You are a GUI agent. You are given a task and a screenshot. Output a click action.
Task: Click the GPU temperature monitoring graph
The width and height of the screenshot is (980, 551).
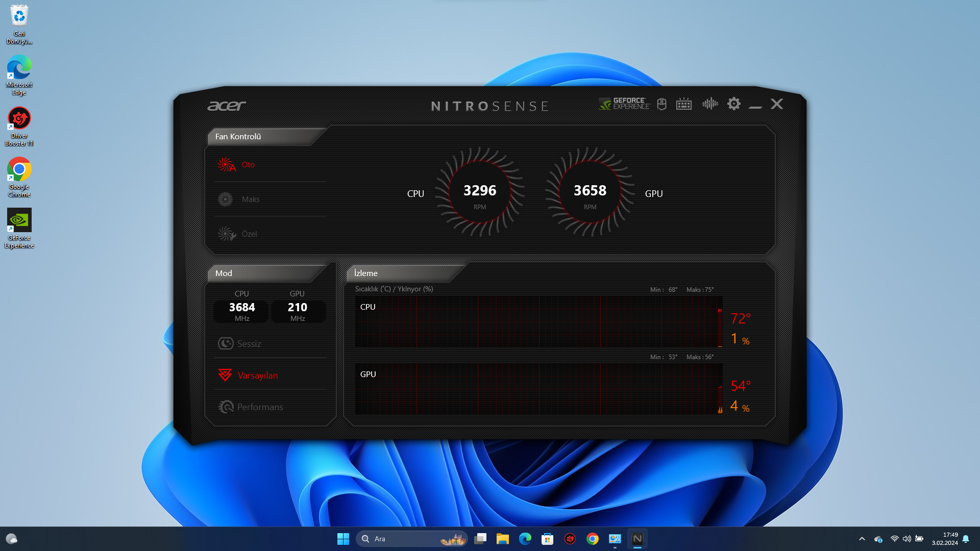[539, 389]
